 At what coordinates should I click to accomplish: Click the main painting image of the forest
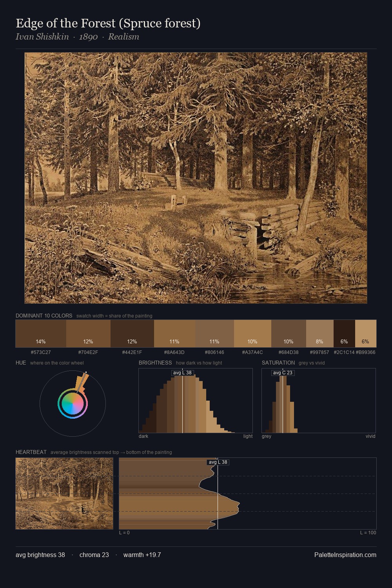click(196, 178)
